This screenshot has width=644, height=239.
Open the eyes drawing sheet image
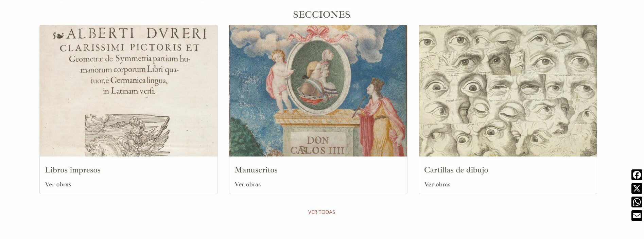point(508,91)
